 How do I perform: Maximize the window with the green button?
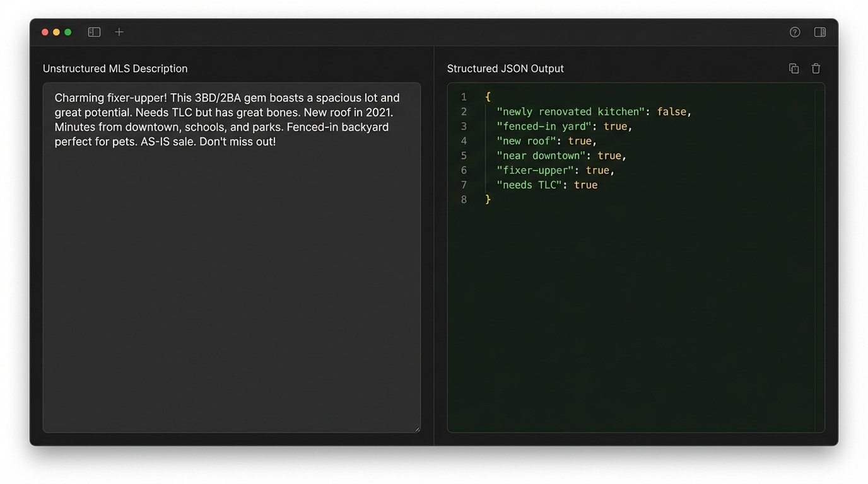pos(67,32)
